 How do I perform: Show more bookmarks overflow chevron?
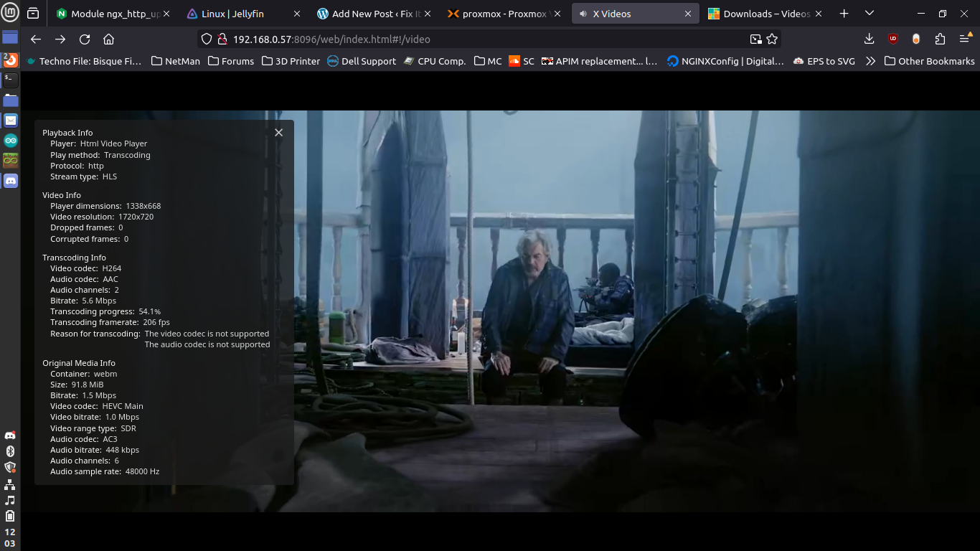[x=870, y=61]
